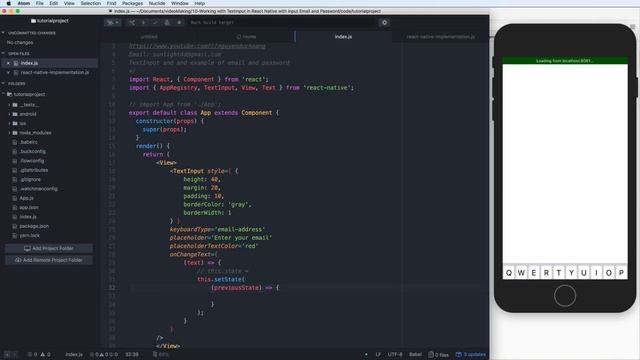Close react-native-implementation.js in Open Files
The image size is (640, 360).
coord(8,72)
